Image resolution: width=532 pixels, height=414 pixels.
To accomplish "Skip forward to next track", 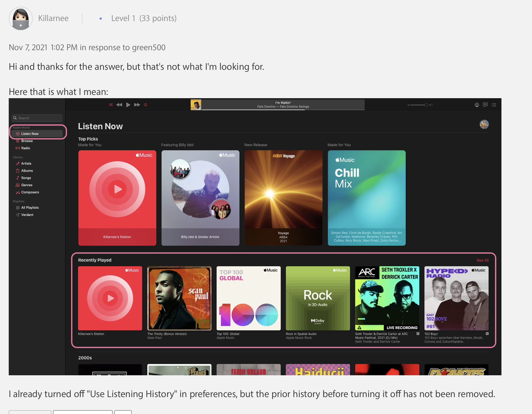I will point(137,105).
